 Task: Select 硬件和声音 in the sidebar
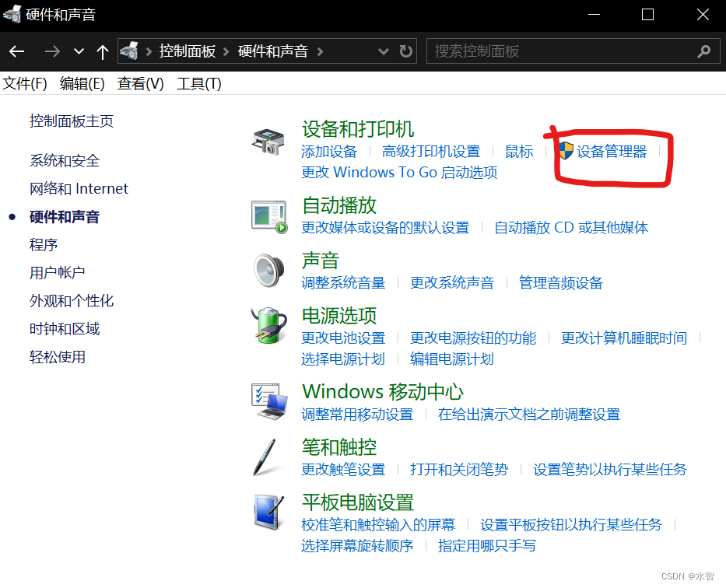tap(65, 216)
